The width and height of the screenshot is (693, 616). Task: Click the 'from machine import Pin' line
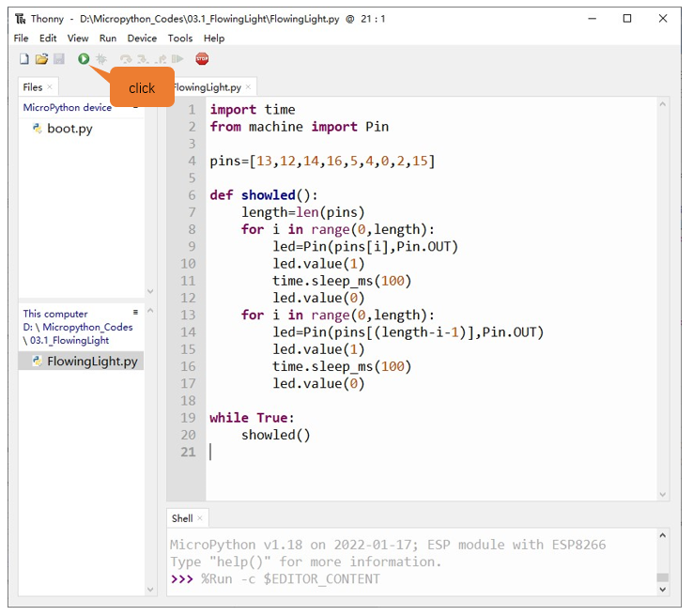tap(300, 127)
